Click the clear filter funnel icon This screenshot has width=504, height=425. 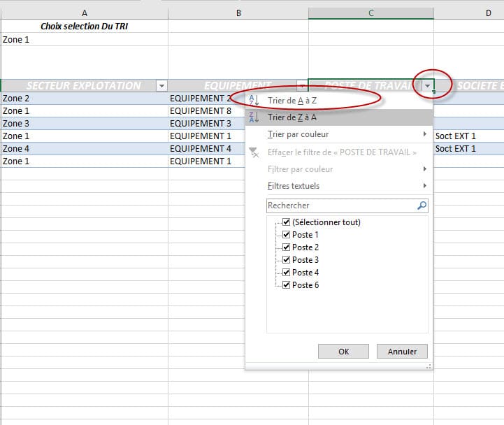click(x=254, y=152)
